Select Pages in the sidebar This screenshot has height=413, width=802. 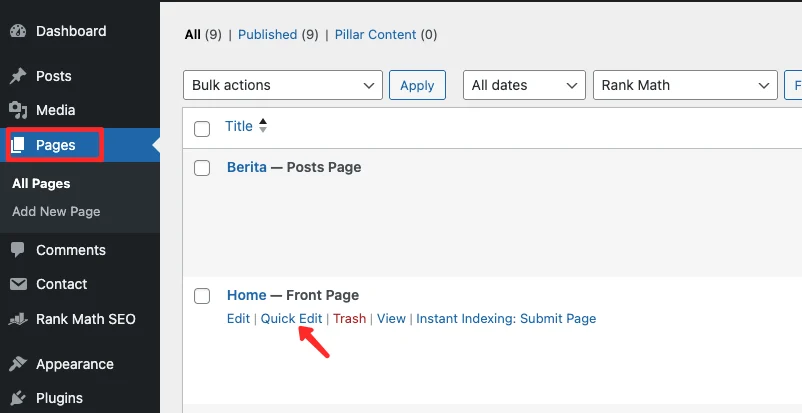coord(56,145)
